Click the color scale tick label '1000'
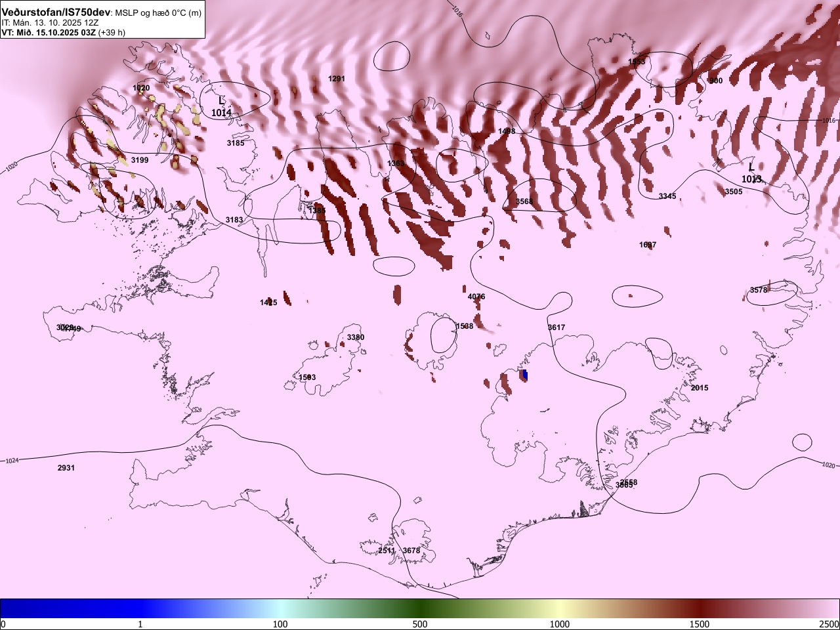840x630 pixels. (560, 624)
